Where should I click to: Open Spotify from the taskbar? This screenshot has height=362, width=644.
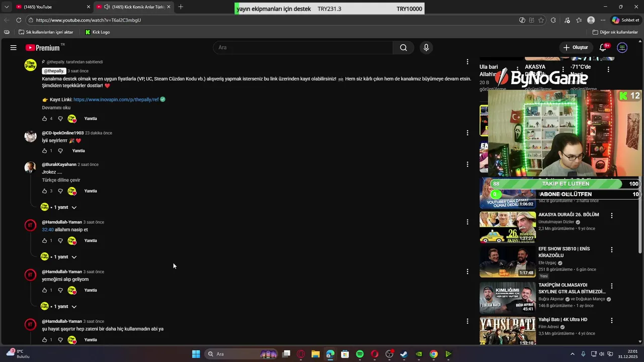click(x=360, y=354)
